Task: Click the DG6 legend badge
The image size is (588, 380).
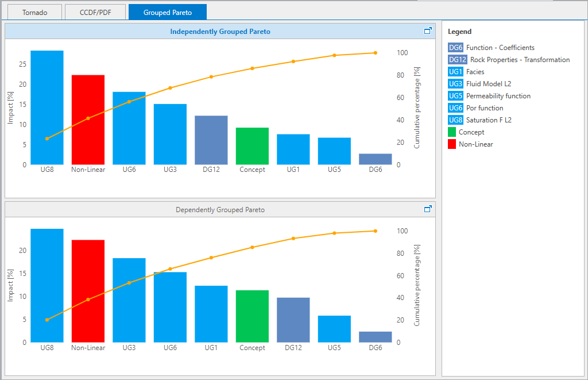Action: pos(455,48)
